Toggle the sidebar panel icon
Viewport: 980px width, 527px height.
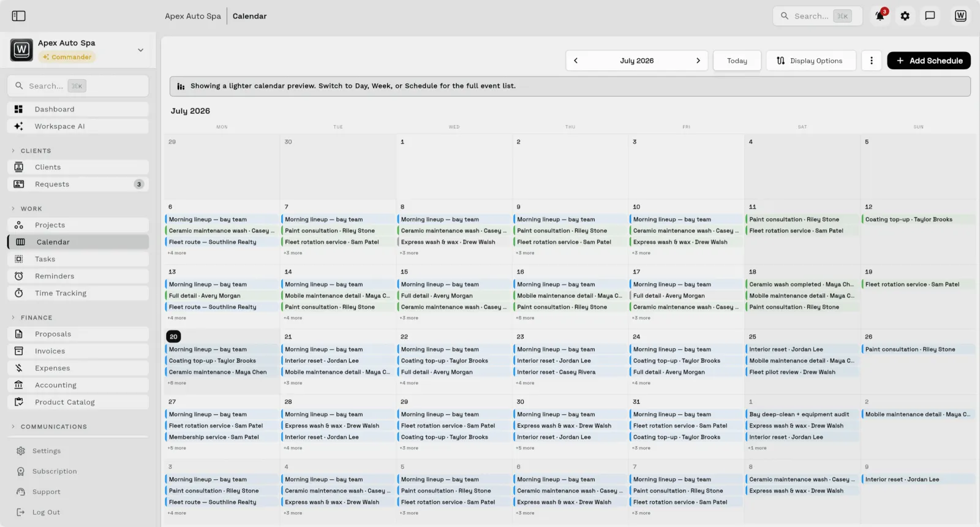pos(19,16)
